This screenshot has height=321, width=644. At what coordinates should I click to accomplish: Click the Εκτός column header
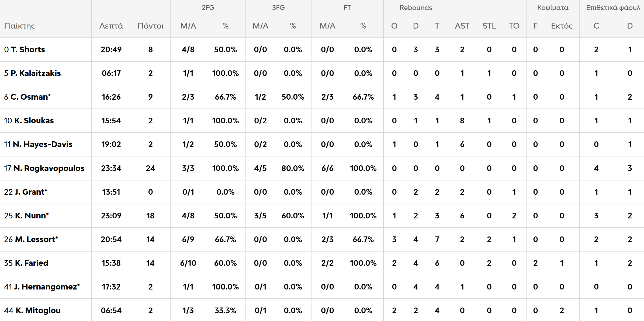(x=562, y=26)
